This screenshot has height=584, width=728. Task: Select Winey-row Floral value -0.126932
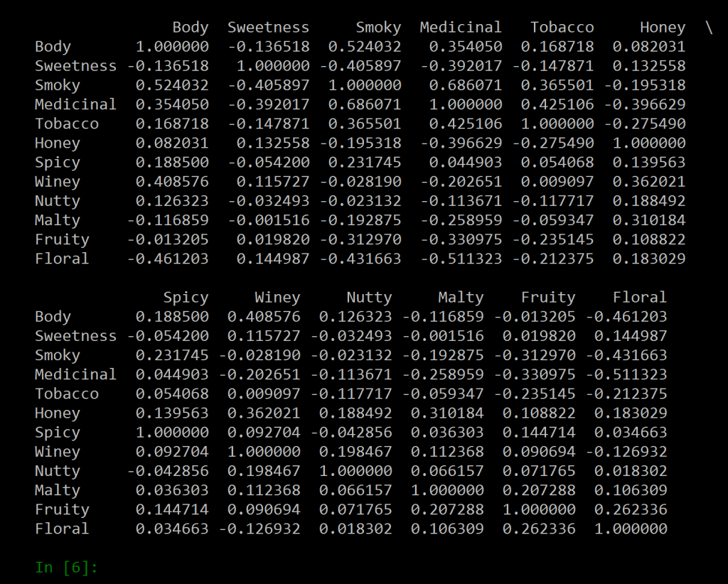point(626,452)
